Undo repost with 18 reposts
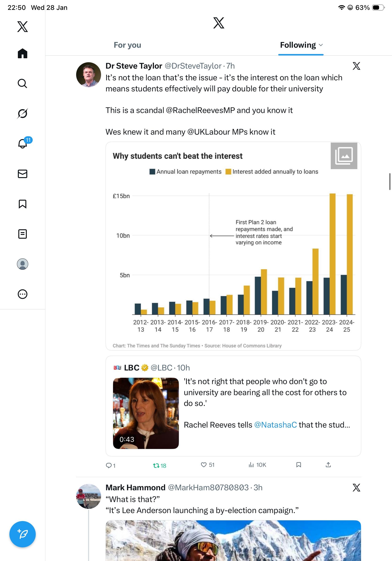 click(x=157, y=465)
